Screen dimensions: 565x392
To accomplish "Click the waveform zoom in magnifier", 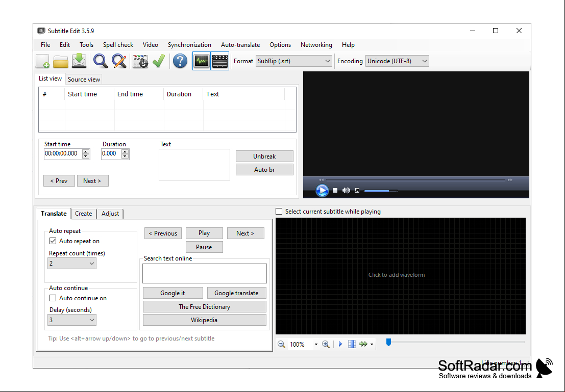I will 326,344.
